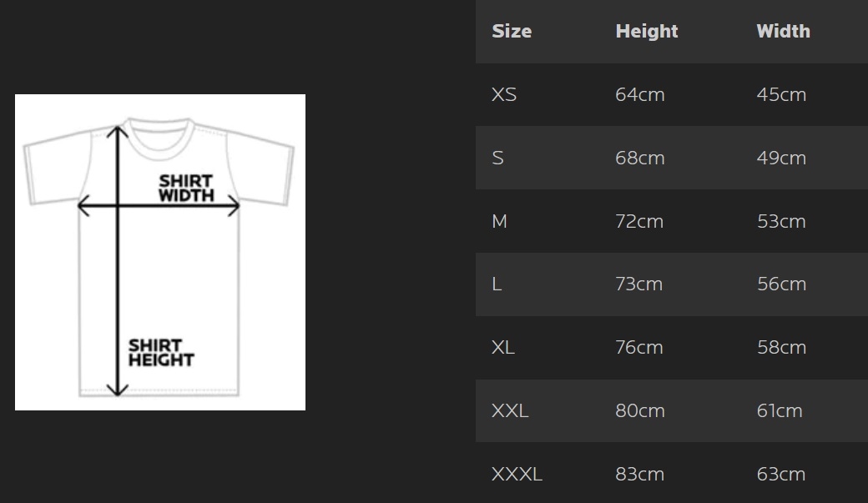The image size is (868, 503).
Task: Click the 49cm width for small
Action: pyautogui.click(x=781, y=158)
